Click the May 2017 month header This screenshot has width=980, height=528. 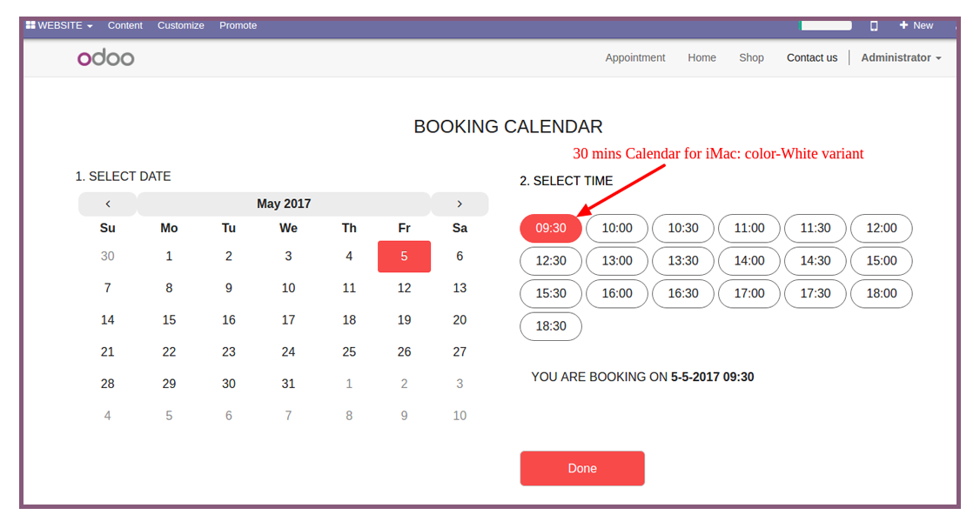(284, 204)
